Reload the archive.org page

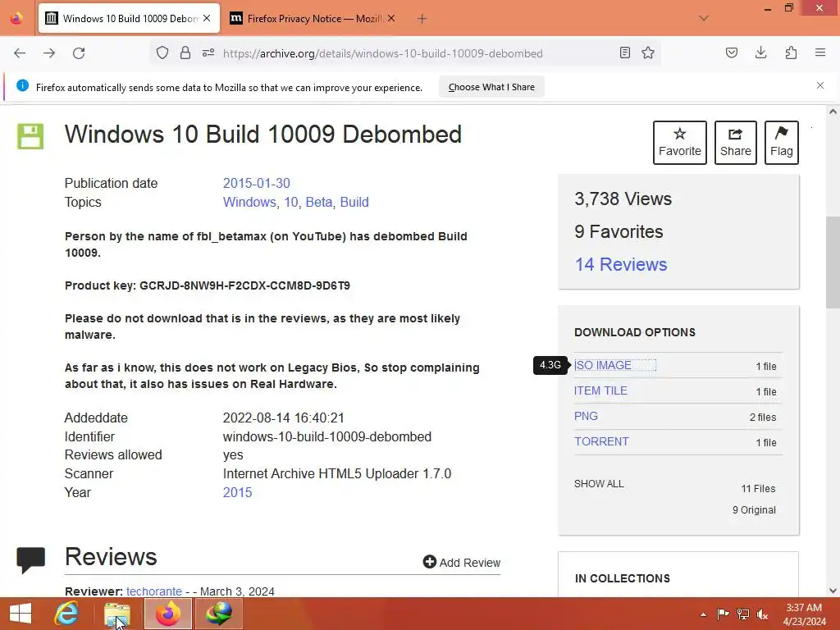point(79,53)
